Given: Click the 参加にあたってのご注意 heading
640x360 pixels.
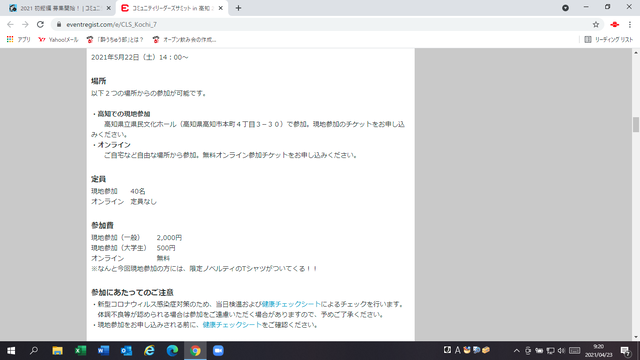Looking at the screenshot, I should [x=132, y=292].
